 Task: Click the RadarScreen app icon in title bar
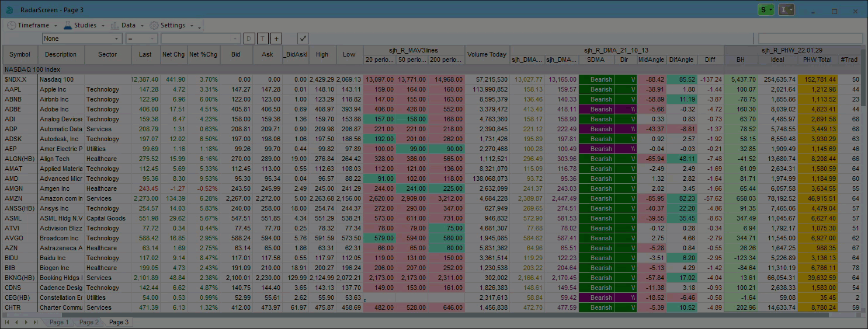[x=9, y=10]
